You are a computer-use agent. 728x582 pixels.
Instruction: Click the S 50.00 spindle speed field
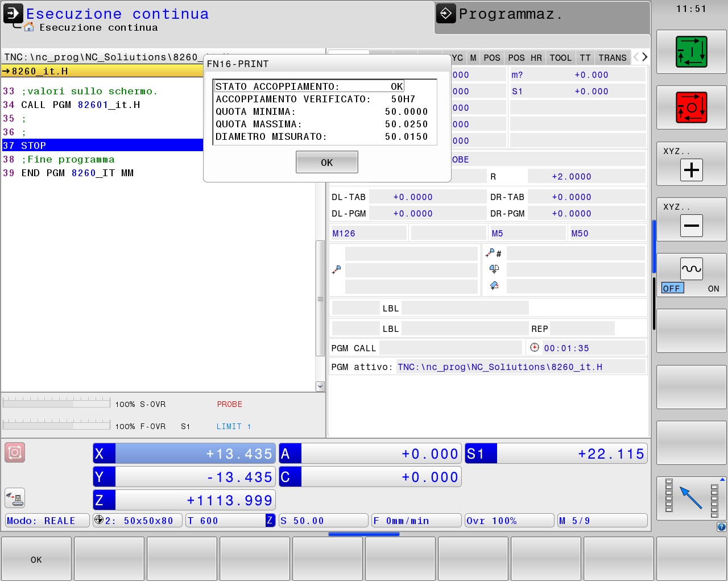pyautogui.click(x=324, y=521)
